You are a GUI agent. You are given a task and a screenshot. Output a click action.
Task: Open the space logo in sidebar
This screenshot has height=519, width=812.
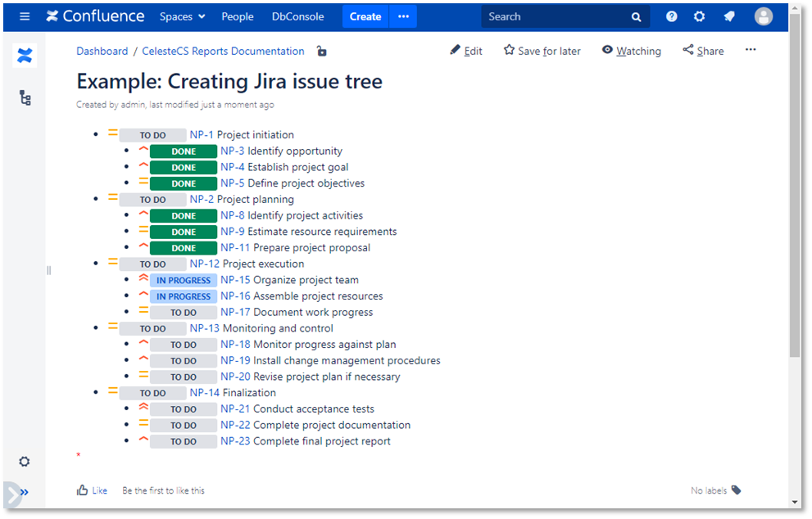coord(25,56)
